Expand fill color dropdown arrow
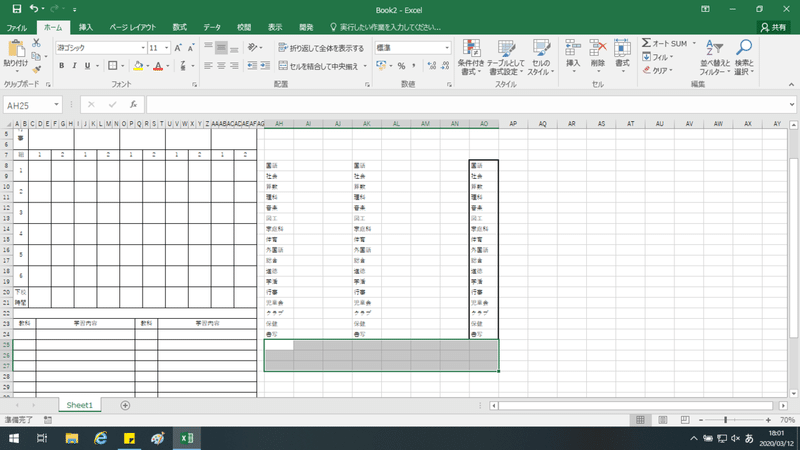The image size is (800, 450). coord(147,66)
